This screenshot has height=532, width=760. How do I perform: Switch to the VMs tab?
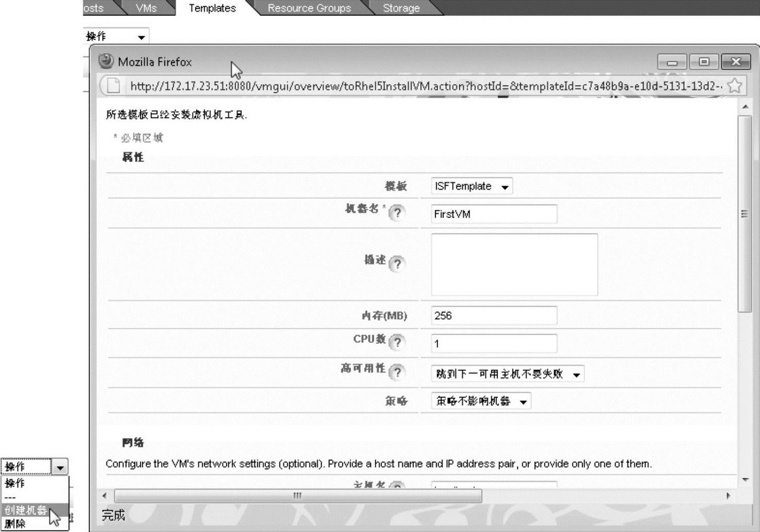coord(146,8)
